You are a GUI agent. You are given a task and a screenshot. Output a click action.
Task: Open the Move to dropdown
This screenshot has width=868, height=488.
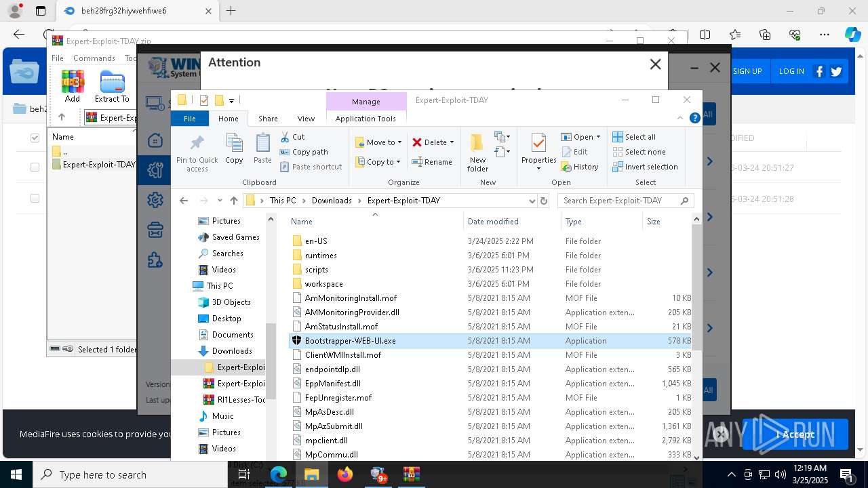[x=378, y=142]
